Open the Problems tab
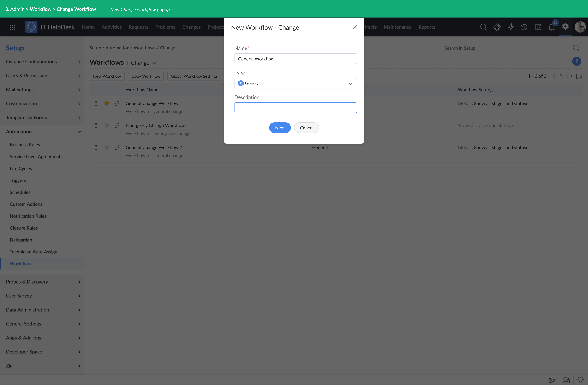The image size is (588, 385). tap(165, 27)
